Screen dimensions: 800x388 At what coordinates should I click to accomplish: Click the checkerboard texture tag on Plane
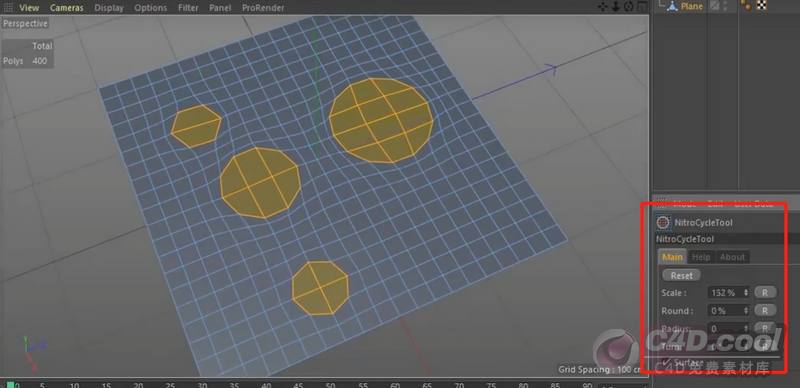762,6
